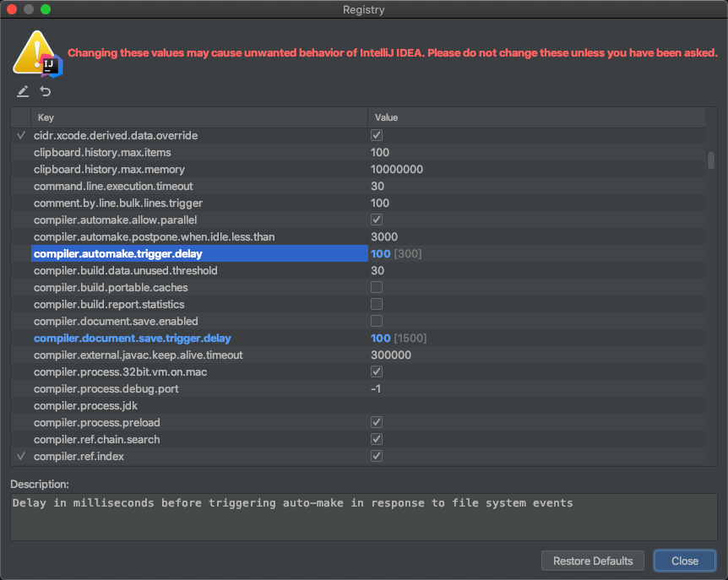Click the macOS green zoom window button
This screenshot has width=728, height=580.
[46, 9]
